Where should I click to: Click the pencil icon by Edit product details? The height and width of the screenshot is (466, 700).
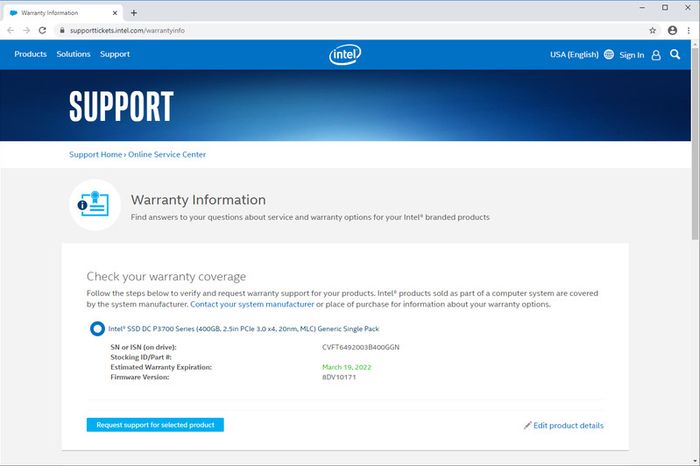pos(528,425)
